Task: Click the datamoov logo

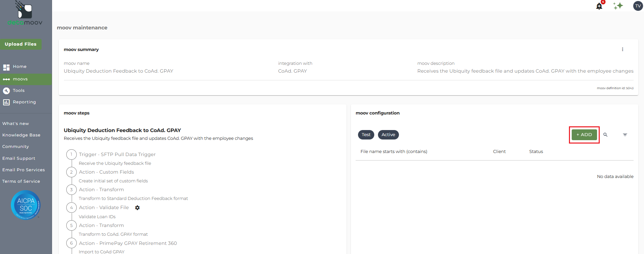Action: (25, 14)
